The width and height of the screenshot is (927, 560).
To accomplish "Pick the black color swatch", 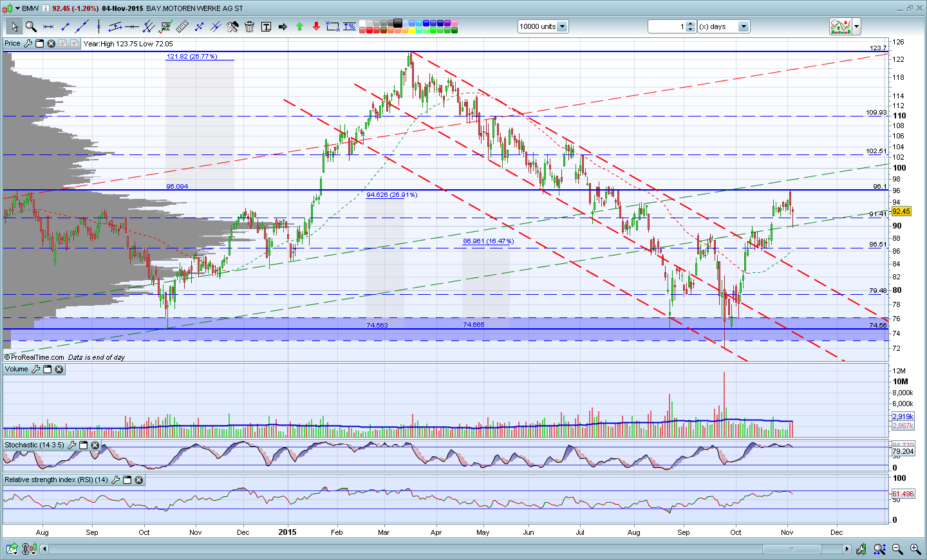I will coord(398,23).
